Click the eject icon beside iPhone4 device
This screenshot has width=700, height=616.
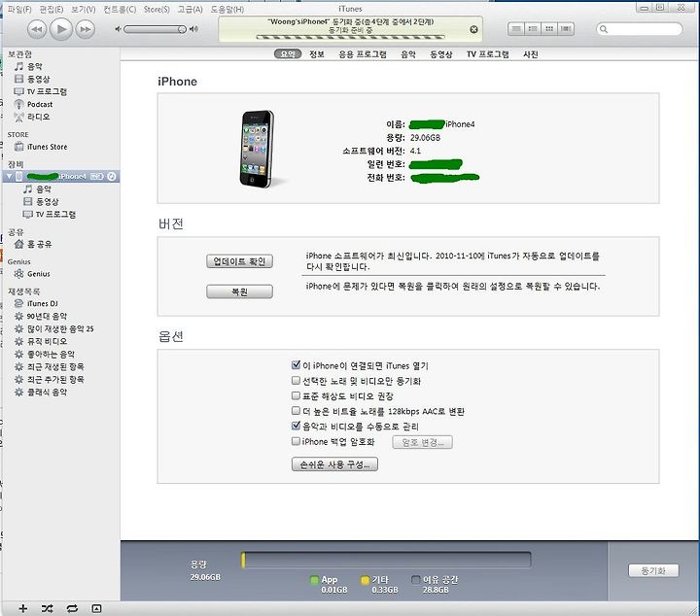tap(112, 176)
